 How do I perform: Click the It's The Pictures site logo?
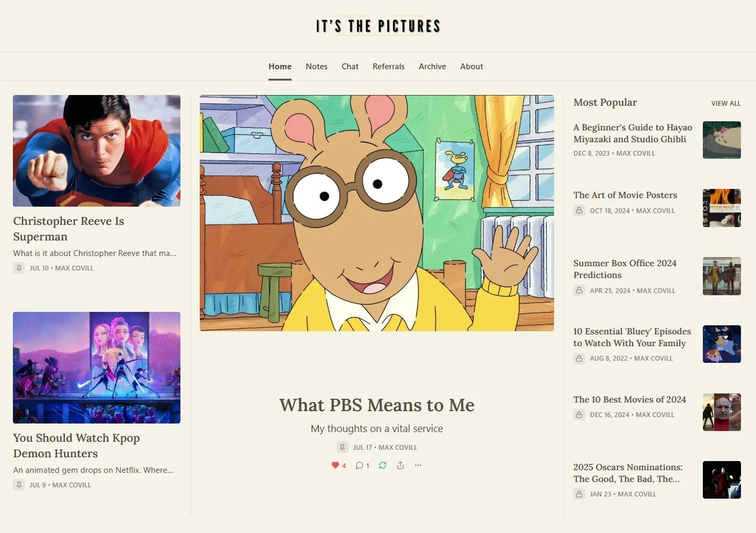tap(378, 26)
